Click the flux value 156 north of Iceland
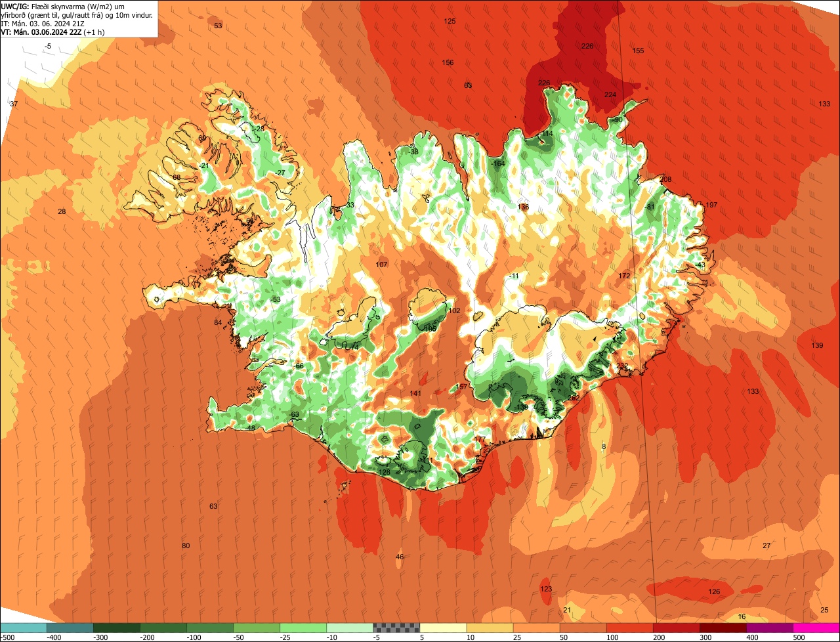 click(x=448, y=62)
